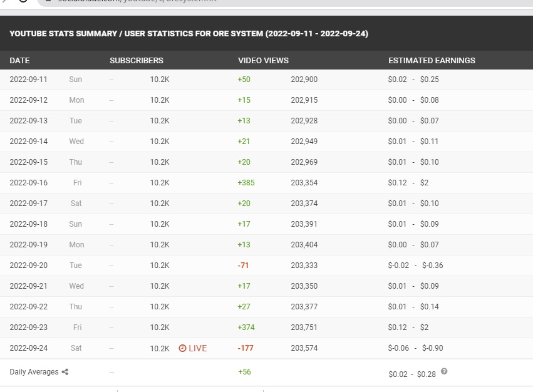This screenshot has height=392, width=533.
Task: Click the browser address bar URL
Action: click(x=136, y=1)
